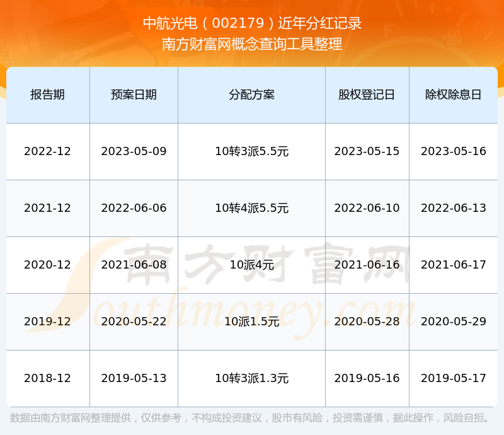Viewport: 504px width, 435px height.
Task: Select the plan date 2023-05-09
Action: 134,151
